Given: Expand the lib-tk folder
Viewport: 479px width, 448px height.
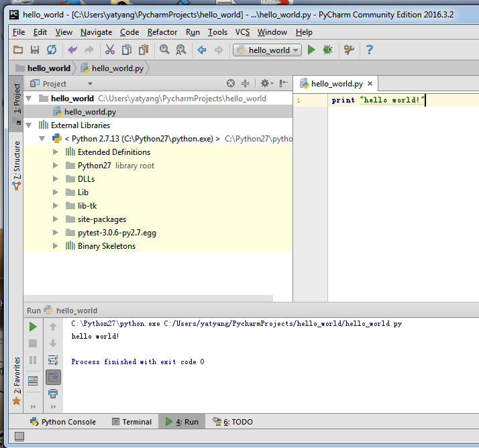Looking at the screenshot, I should [x=55, y=206].
